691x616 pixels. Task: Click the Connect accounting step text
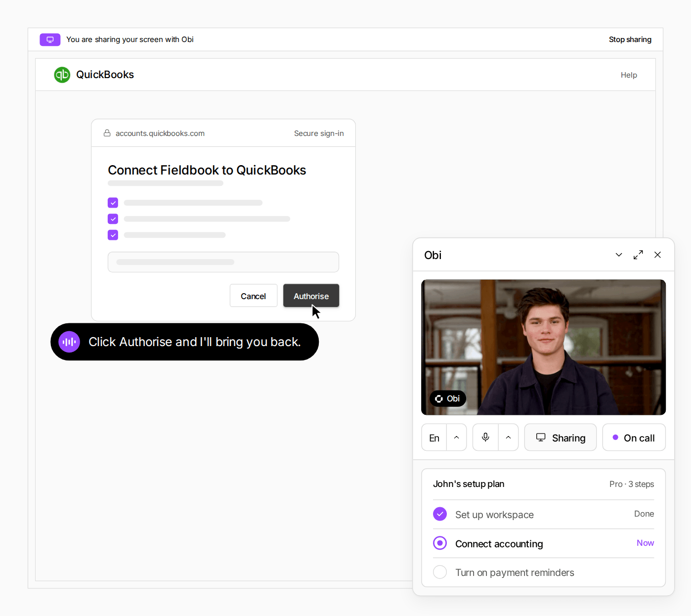pyautogui.click(x=499, y=544)
